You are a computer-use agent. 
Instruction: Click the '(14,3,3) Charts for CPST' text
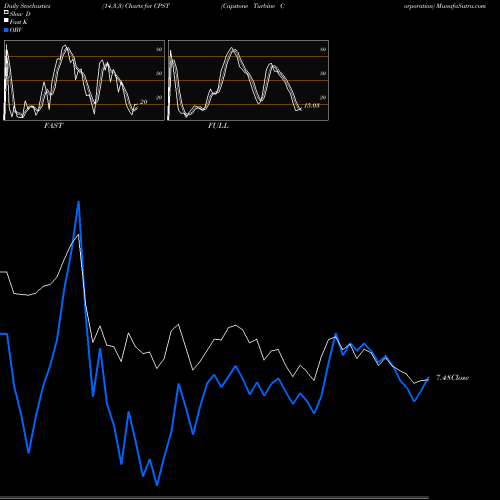(x=136, y=6)
